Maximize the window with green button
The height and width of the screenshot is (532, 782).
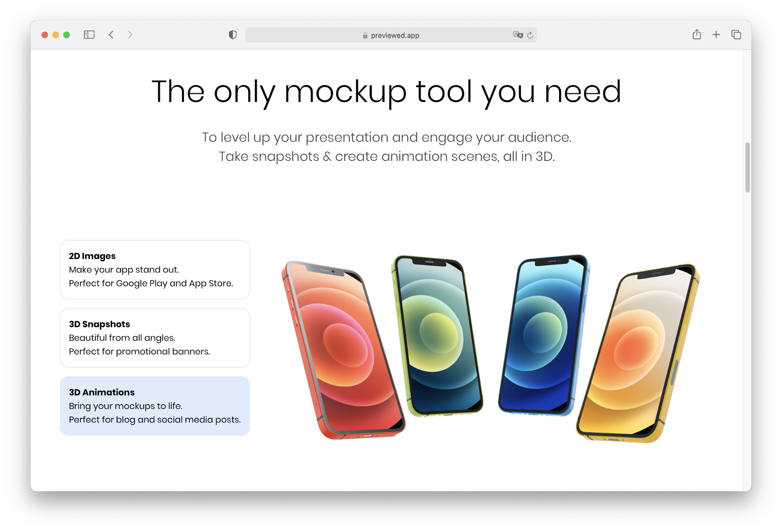pyautogui.click(x=67, y=35)
